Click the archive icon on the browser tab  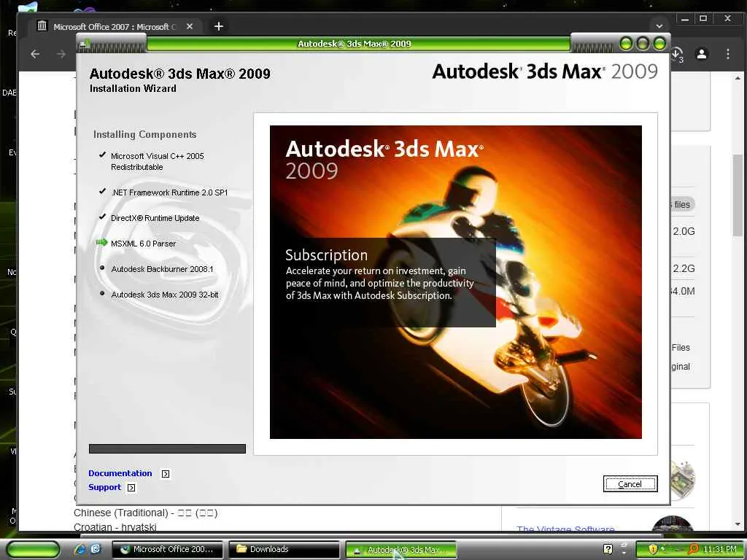[42, 26]
